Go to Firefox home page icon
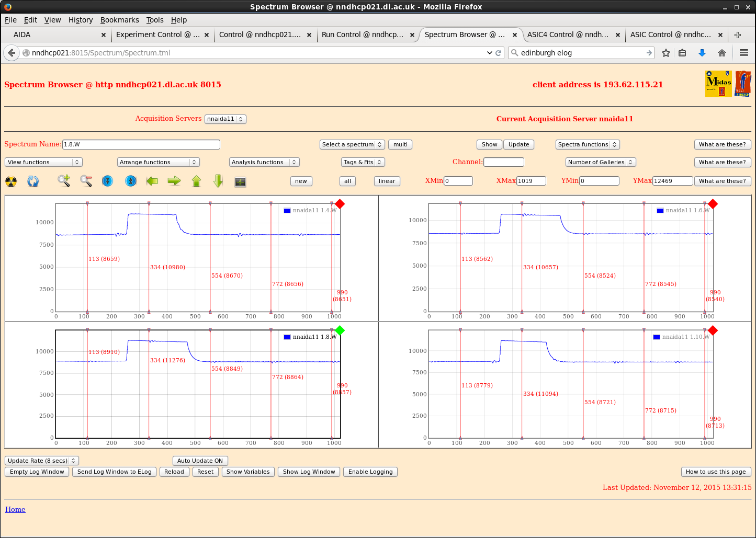The height and width of the screenshot is (538, 756). pyautogui.click(x=722, y=53)
